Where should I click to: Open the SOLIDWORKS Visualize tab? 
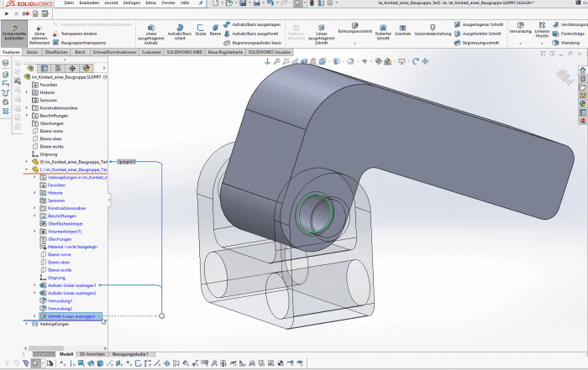point(270,52)
